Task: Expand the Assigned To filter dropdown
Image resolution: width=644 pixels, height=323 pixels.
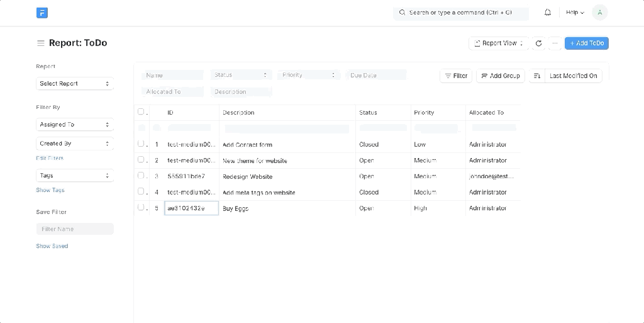Action: (74, 125)
